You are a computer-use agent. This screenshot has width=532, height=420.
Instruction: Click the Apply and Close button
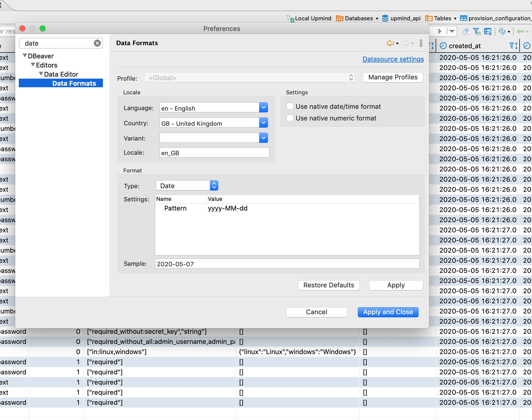[x=388, y=312]
